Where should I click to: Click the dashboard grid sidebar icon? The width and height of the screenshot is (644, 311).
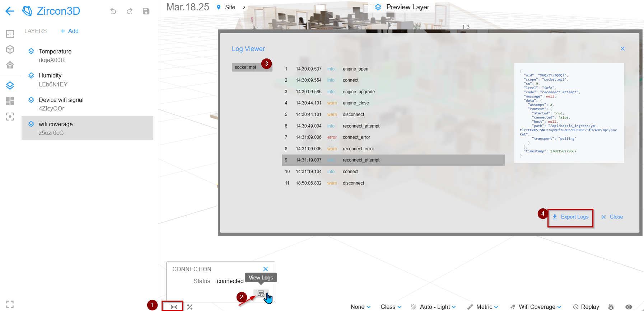[x=10, y=101]
